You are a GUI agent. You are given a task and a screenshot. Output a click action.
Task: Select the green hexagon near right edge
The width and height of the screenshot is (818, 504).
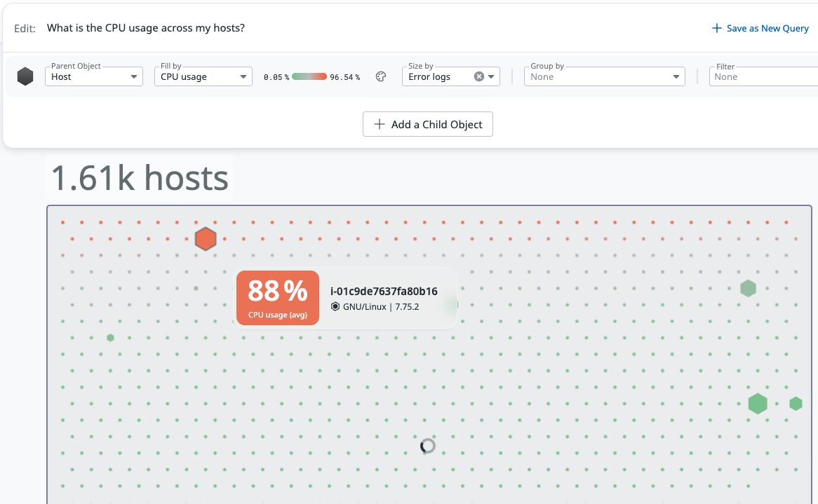(796, 404)
